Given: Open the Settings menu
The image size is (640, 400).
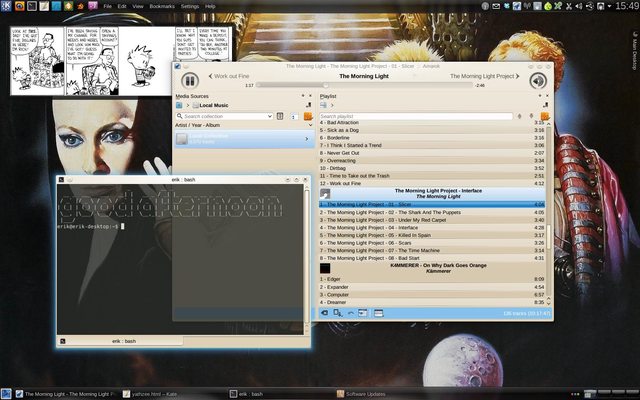Looking at the screenshot, I should pos(190,6).
